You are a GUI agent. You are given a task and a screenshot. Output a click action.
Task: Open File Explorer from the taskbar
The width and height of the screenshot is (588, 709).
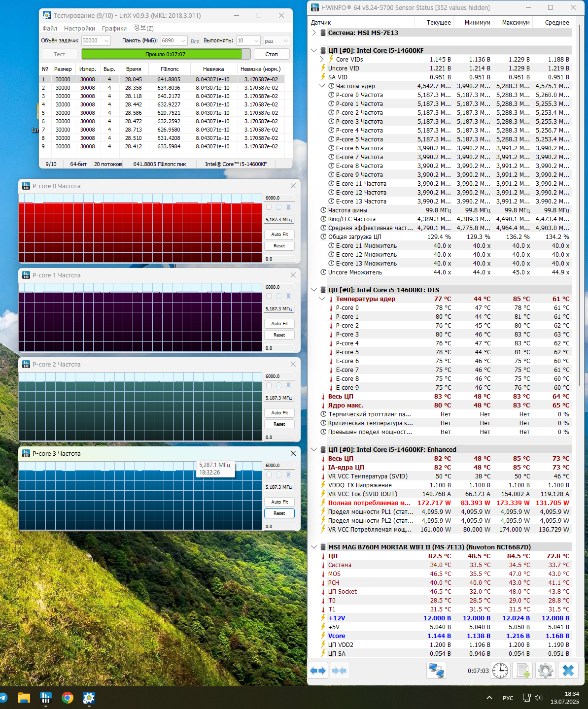click(x=24, y=698)
